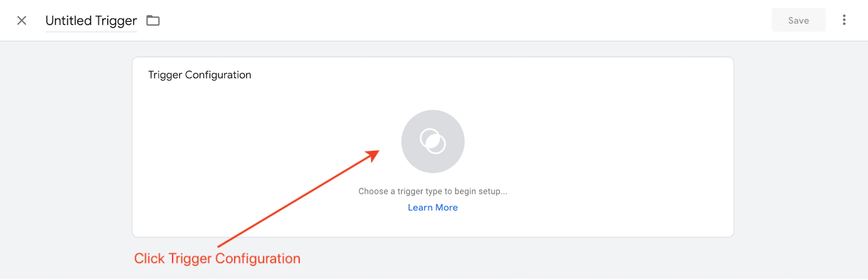Begin setup by clicking the trigger placeholder
The height and width of the screenshot is (280, 868).
click(x=433, y=141)
